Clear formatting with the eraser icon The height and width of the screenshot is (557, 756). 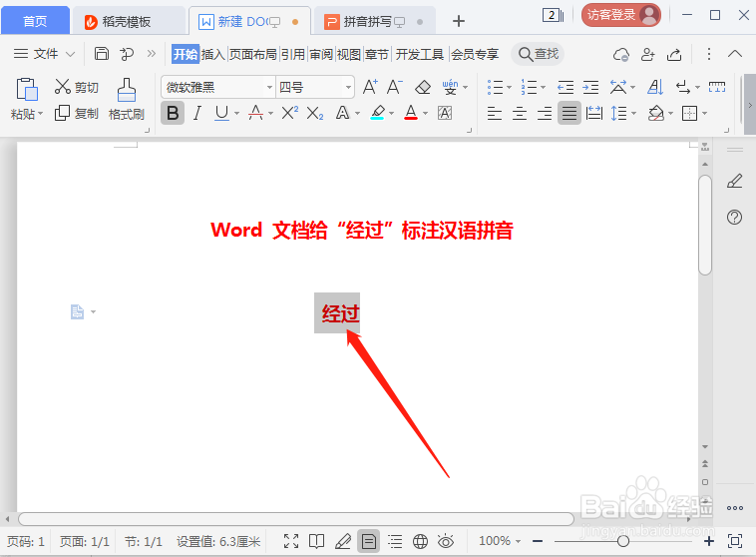point(422,88)
